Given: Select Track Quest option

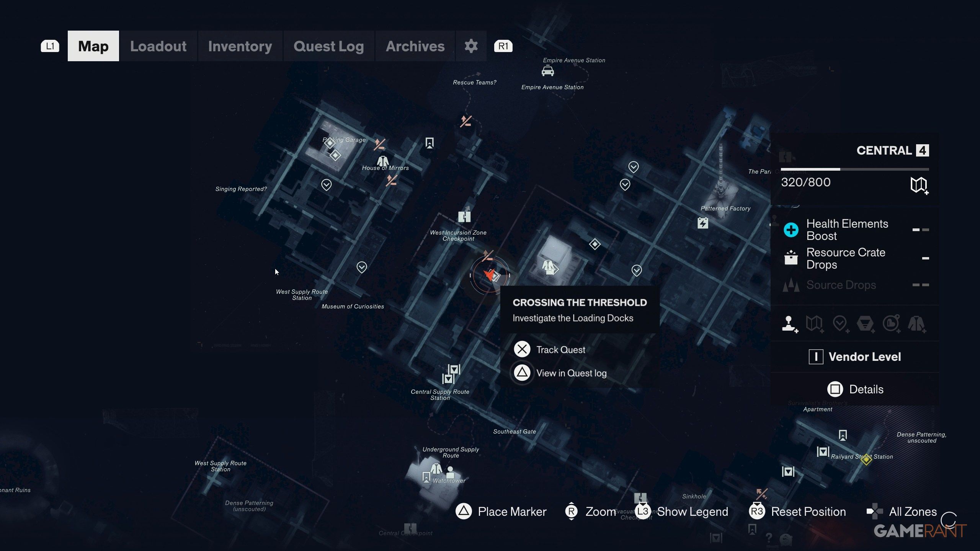Looking at the screenshot, I should [x=550, y=349].
